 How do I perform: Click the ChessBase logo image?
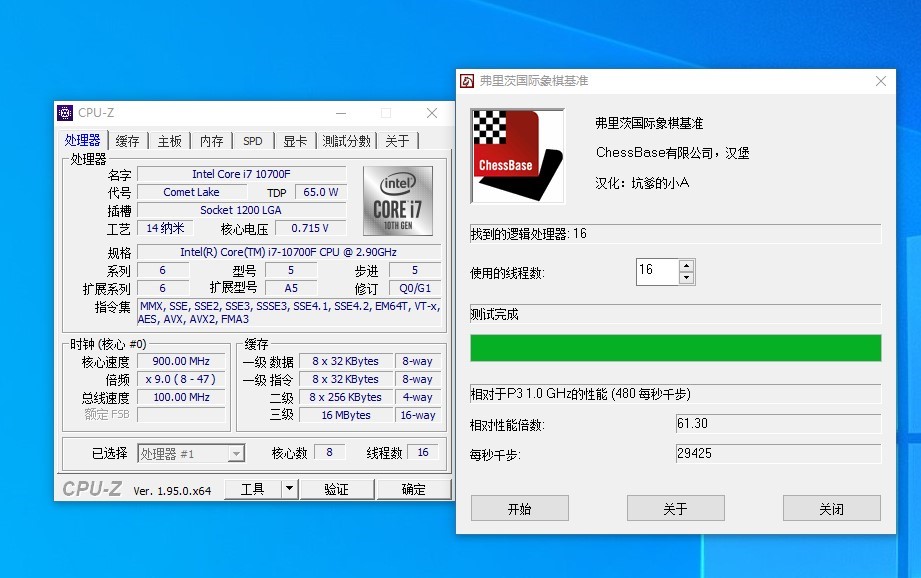(517, 156)
